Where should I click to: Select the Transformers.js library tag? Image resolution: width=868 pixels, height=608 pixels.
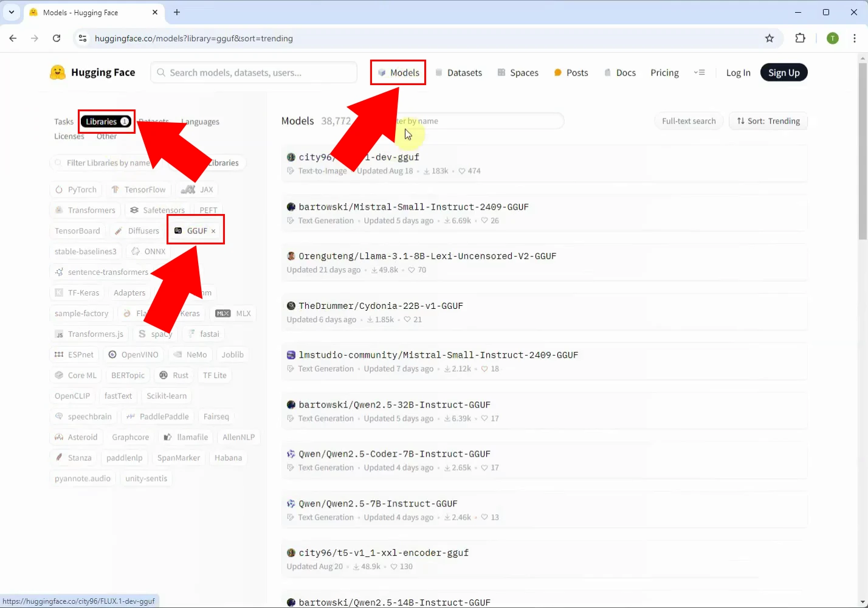click(89, 334)
